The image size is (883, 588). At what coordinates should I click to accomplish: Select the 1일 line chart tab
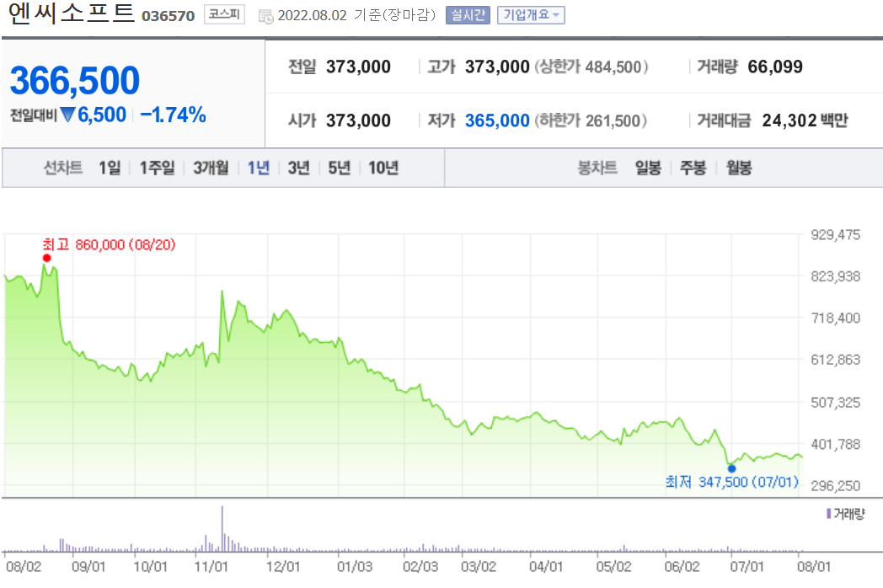coord(110,168)
